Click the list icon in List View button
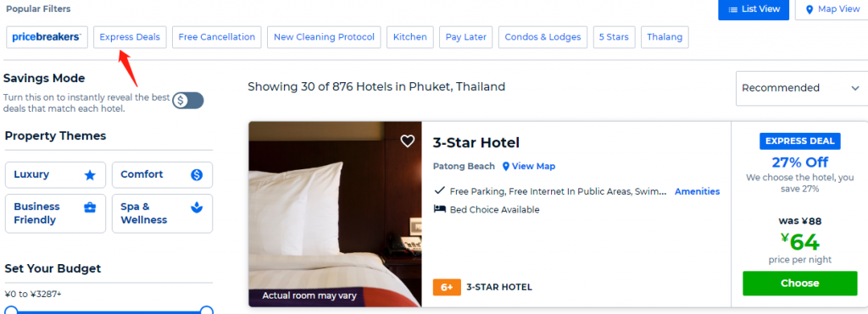The image size is (868, 314). pos(733,9)
